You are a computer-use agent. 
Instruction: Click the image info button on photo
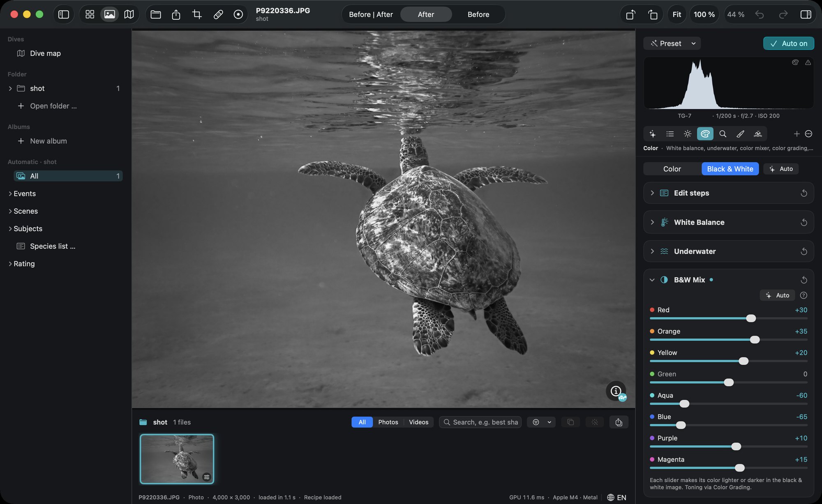point(616,391)
